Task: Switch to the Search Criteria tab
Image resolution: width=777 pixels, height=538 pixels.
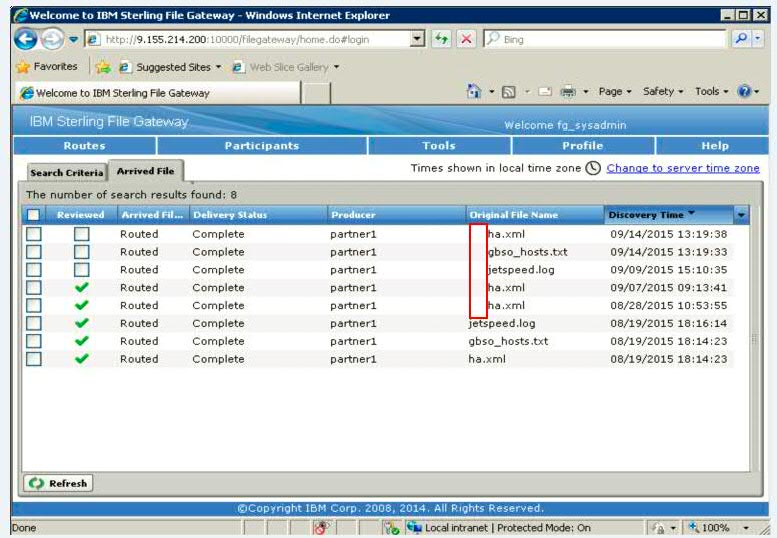Action: coord(66,173)
